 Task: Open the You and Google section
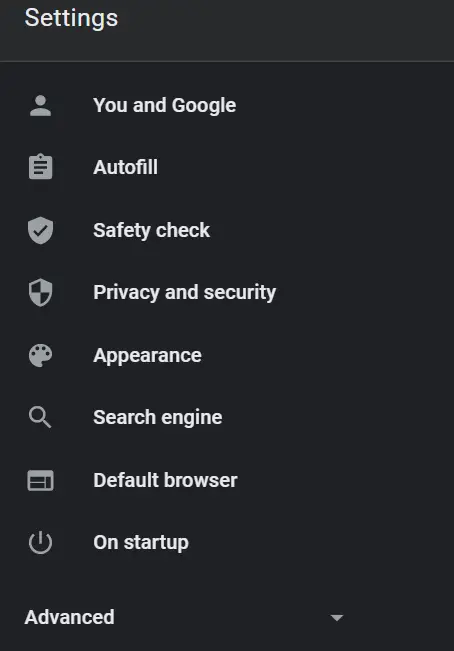(165, 105)
